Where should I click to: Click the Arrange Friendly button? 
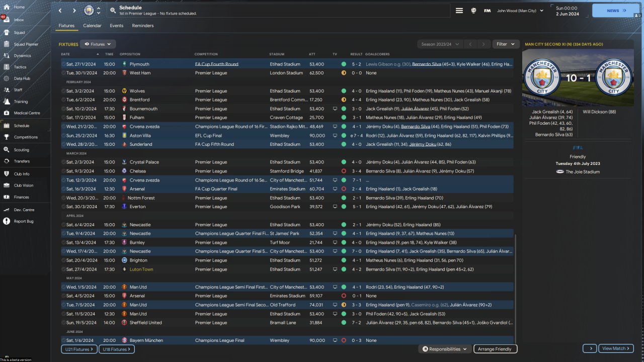495,349
